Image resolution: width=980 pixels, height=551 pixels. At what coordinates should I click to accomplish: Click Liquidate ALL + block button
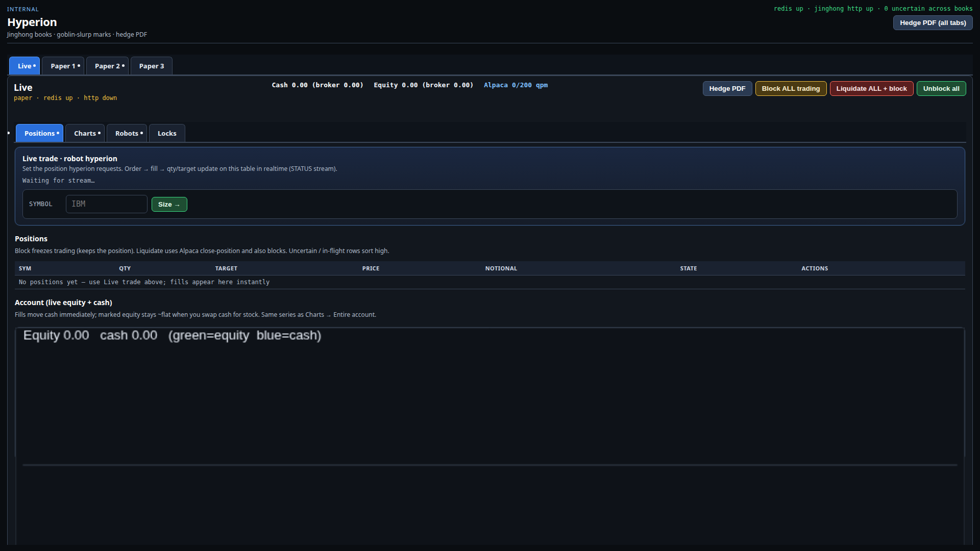[x=871, y=88]
